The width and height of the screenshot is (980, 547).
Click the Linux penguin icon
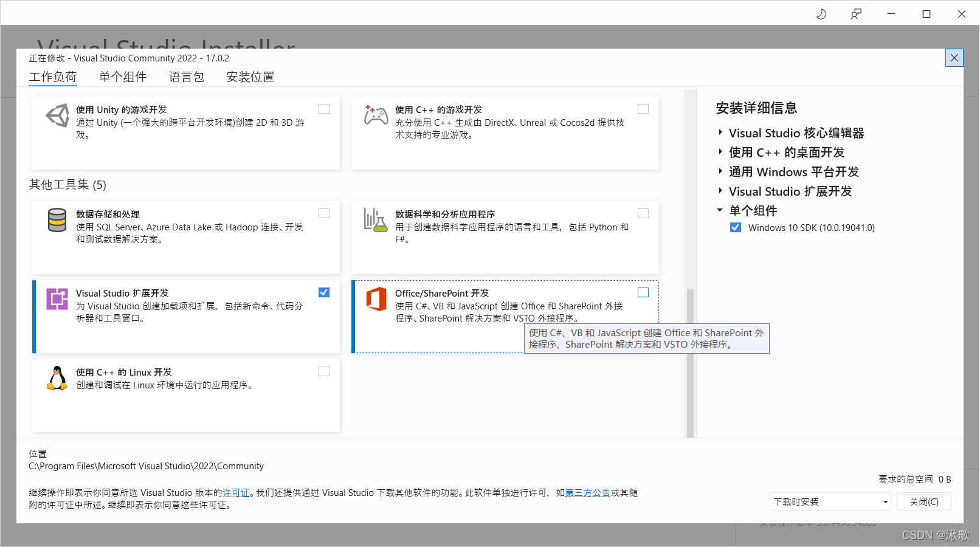(57, 378)
